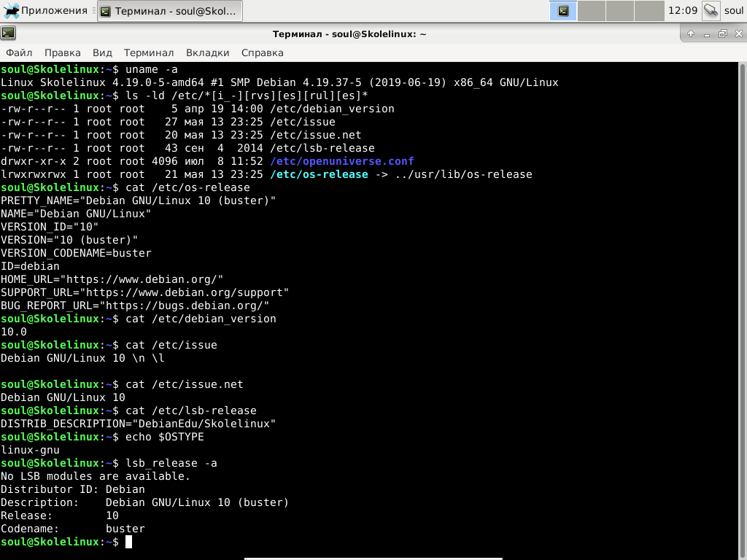Open the Правка menu
Viewport: 747px width, 560px height.
pyautogui.click(x=63, y=52)
